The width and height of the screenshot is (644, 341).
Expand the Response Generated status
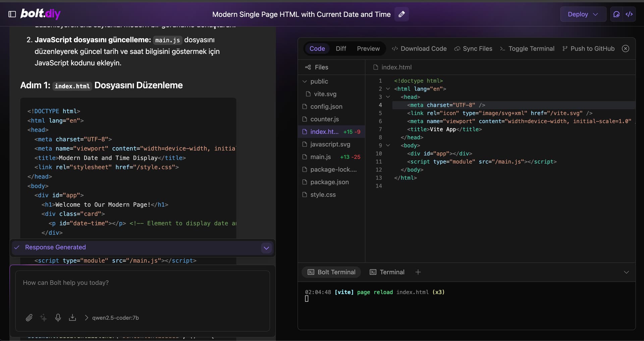[x=266, y=248]
